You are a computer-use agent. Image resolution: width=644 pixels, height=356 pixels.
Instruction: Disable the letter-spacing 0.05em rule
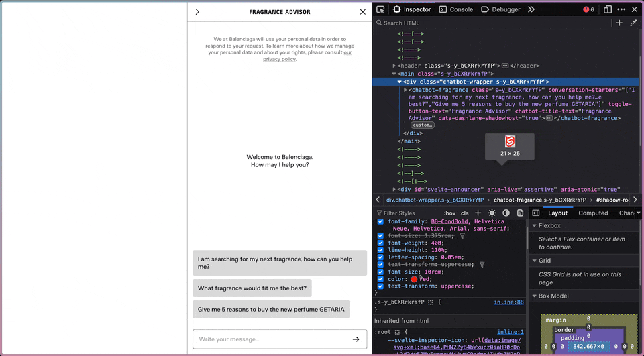coord(381,257)
